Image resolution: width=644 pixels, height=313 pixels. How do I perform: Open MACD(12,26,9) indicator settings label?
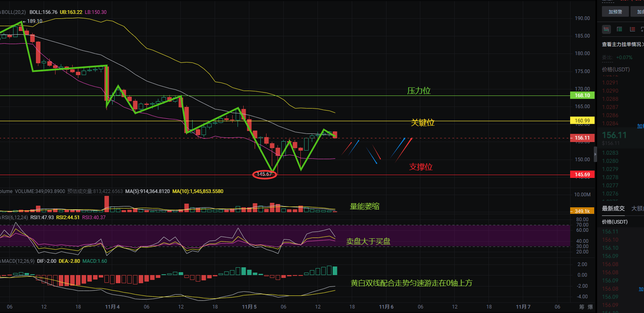click(x=17, y=261)
